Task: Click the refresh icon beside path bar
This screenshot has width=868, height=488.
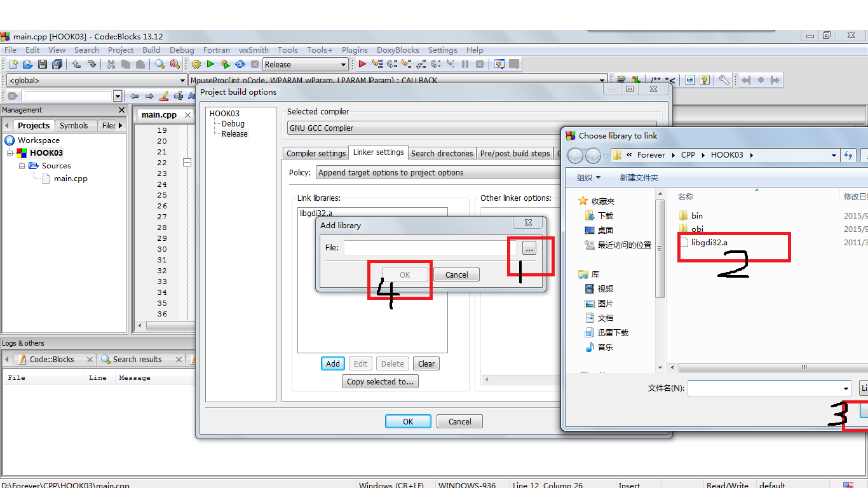Action: pyautogui.click(x=848, y=155)
